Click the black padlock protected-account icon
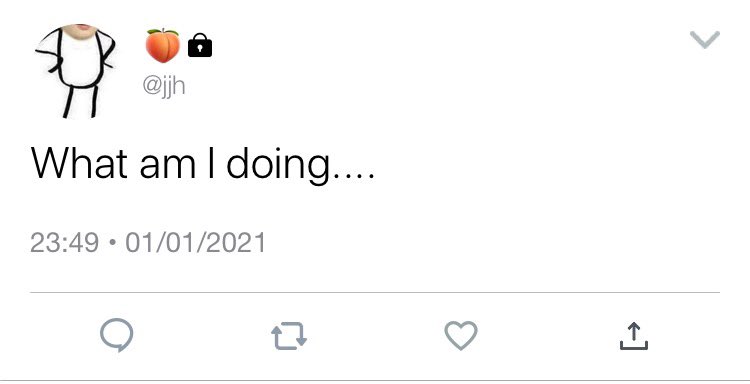This screenshot has width=750, height=384. pos(200,45)
